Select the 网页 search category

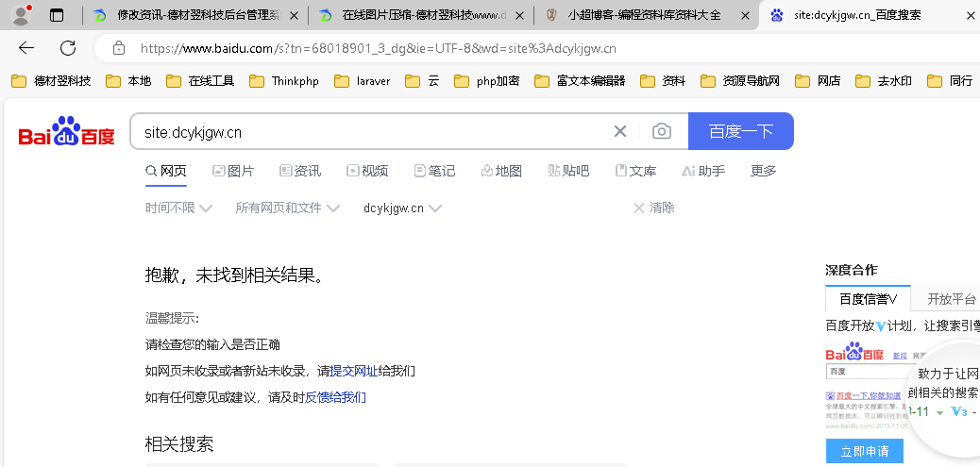click(x=165, y=171)
